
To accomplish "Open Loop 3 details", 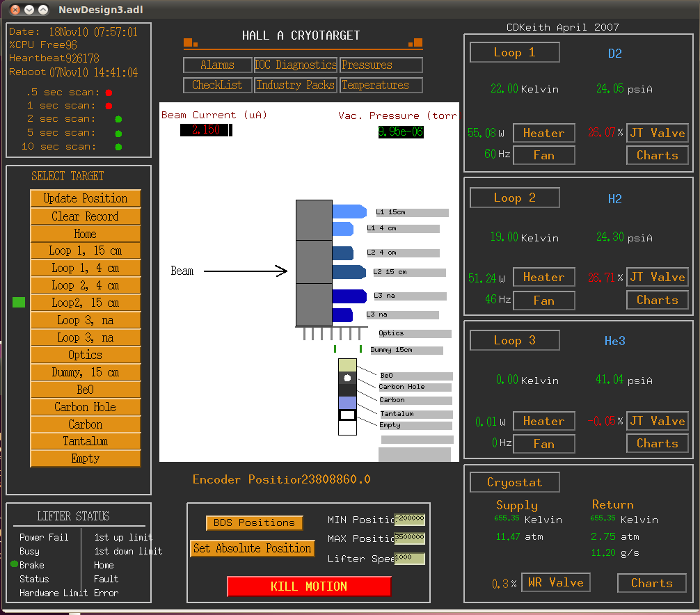I will click(x=514, y=340).
